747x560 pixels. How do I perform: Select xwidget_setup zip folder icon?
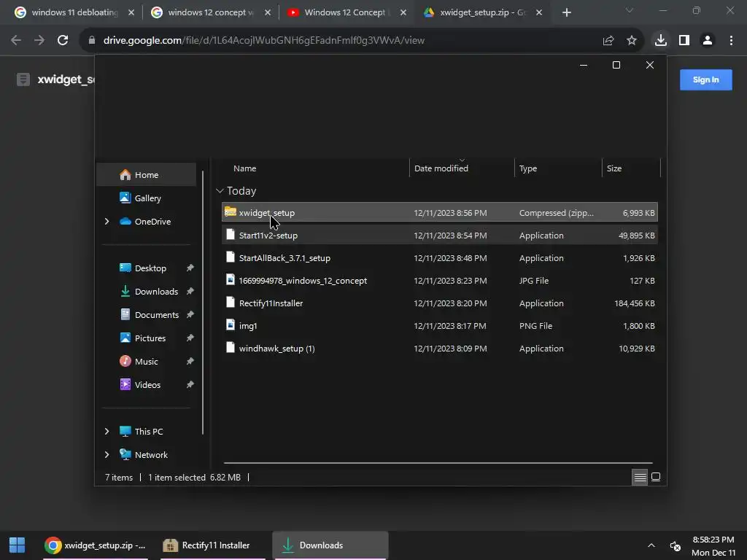[231, 212]
